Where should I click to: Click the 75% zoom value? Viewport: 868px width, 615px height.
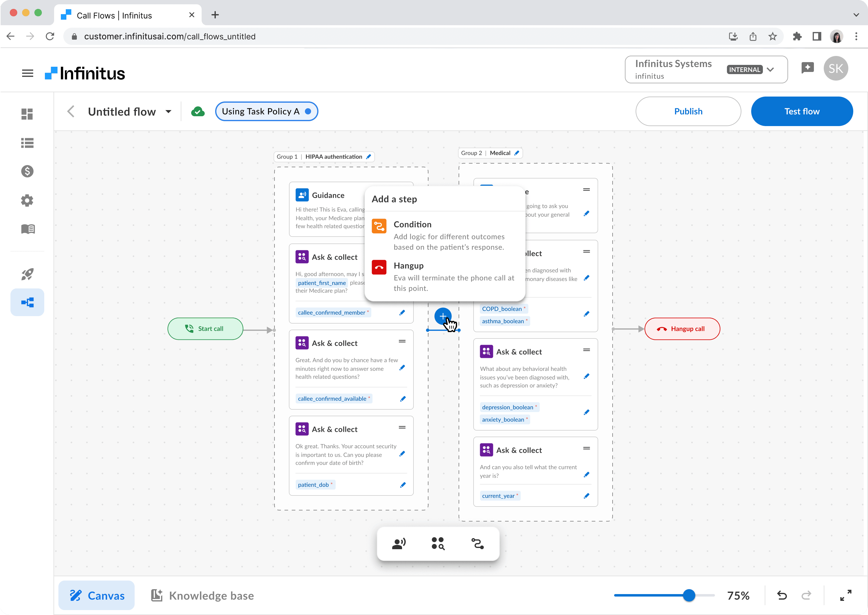click(x=738, y=595)
